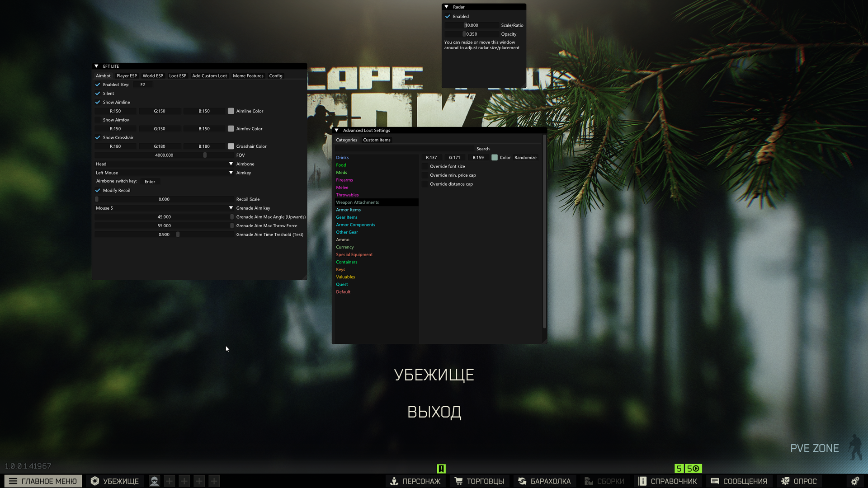Viewport: 868px width, 488px height.
Task: Toggle the Aimbot Enabled checkbox
Action: click(x=98, y=84)
